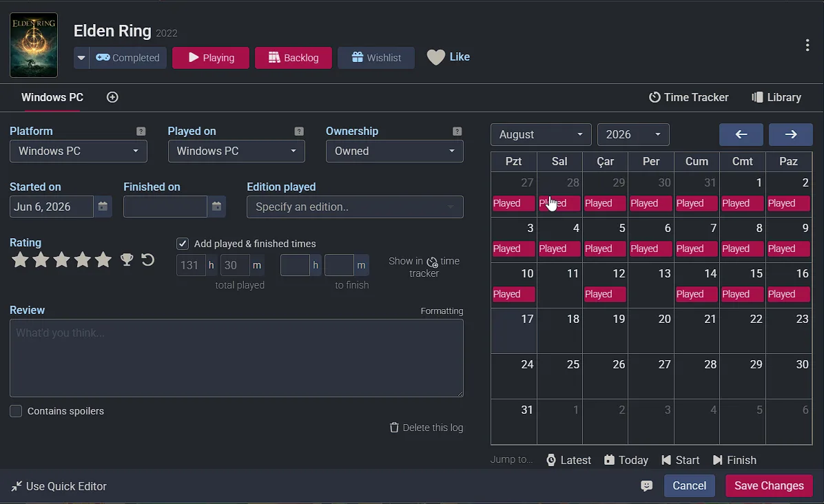
Task: Click the feedback smiley chat icon
Action: click(646, 486)
